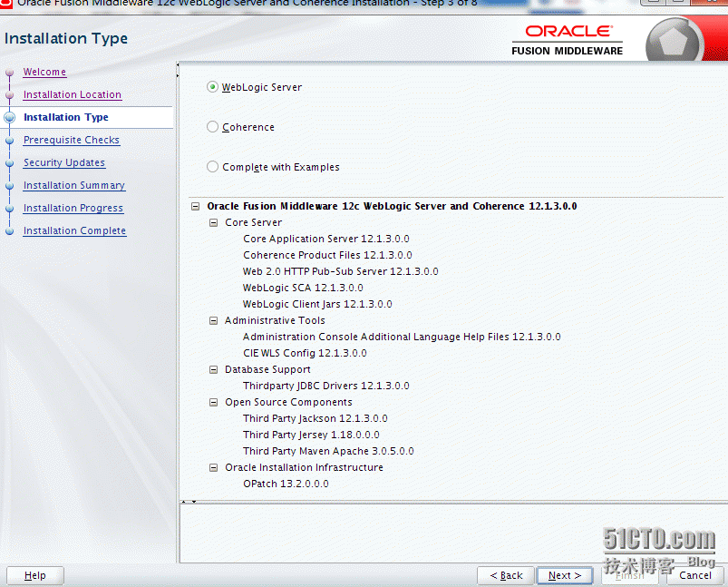Go to Installation Complete step
This screenshot has height=587, width=728.
point(74,231)
